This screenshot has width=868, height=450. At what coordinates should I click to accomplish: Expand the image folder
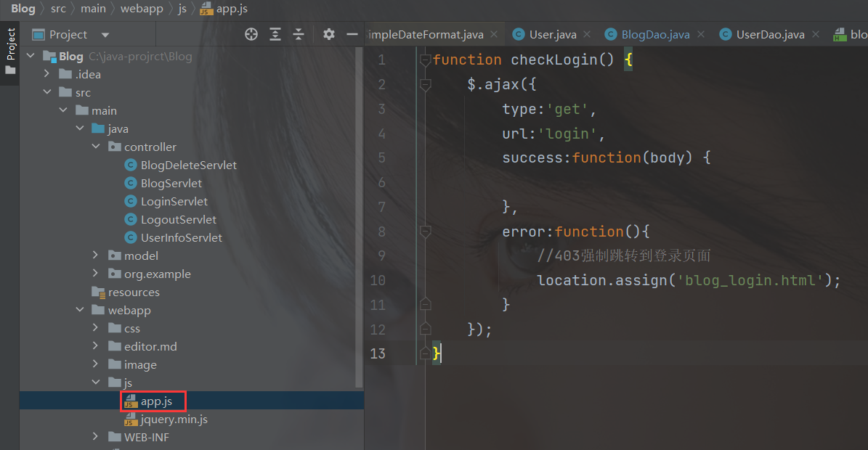(x=96, y=364)
